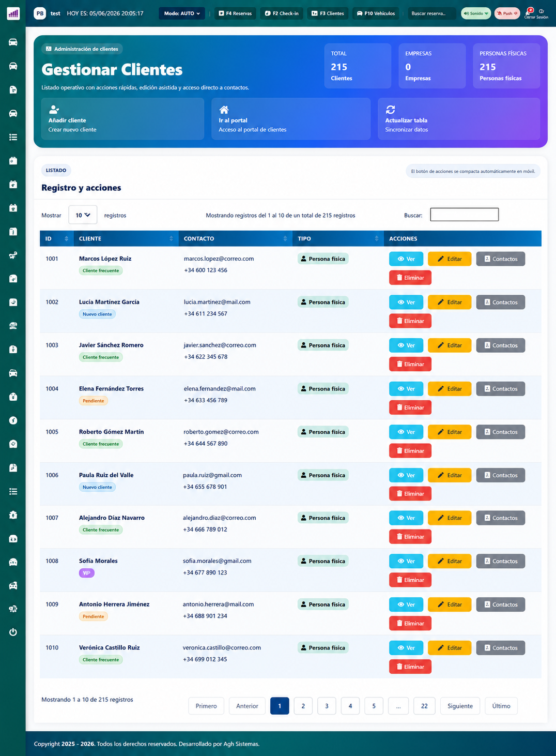Click the PB profile avatar
556x756 pixels.
click(x=40, y=13)
